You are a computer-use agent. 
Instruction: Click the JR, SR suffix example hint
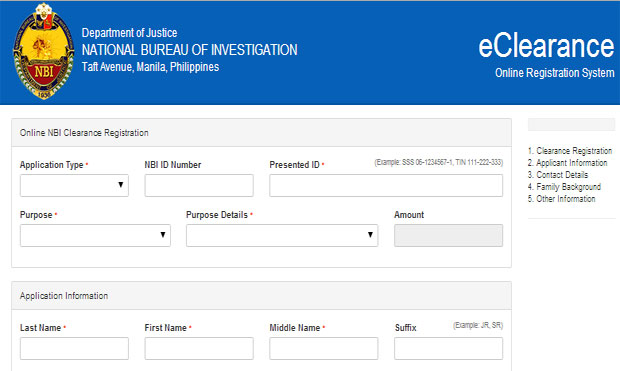[478, 325]
